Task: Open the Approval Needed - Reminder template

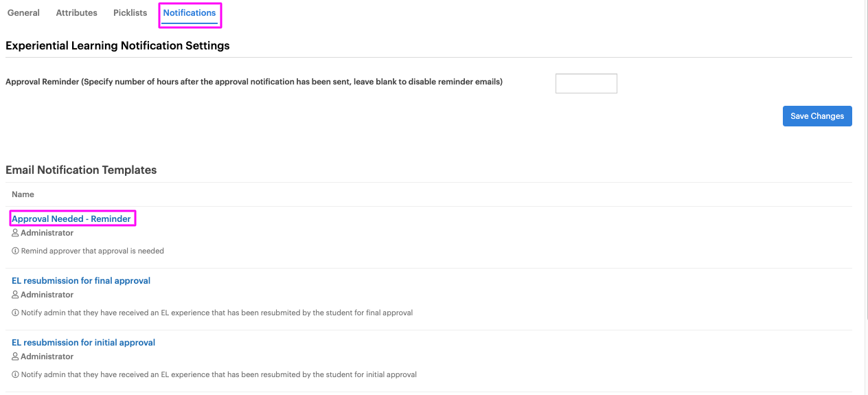Action: coord(71,218)
